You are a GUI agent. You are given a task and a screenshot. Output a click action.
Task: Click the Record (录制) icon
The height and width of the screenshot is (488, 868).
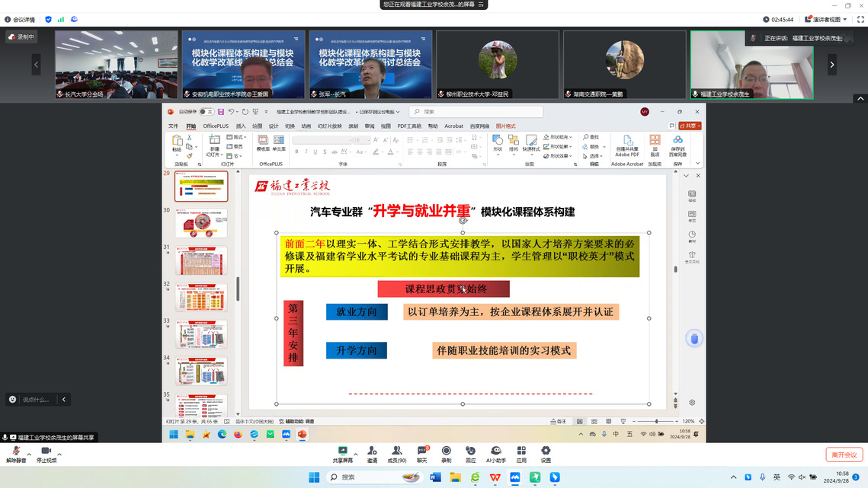pos(447,454)
